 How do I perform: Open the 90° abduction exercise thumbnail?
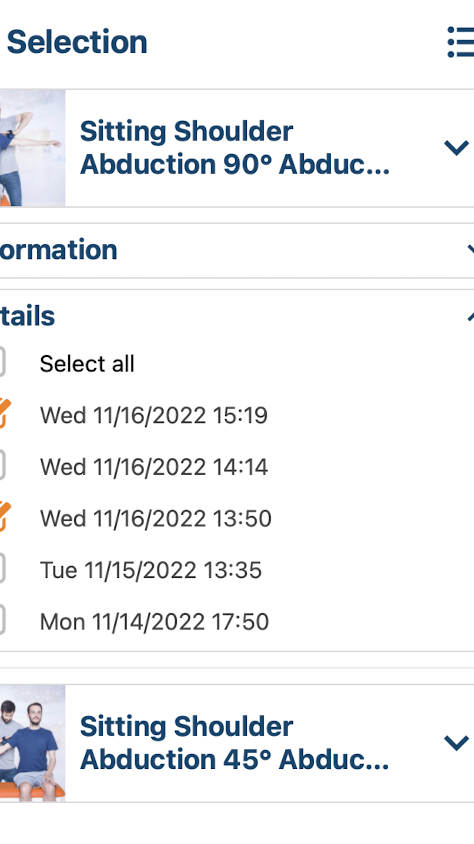(32, 148)
